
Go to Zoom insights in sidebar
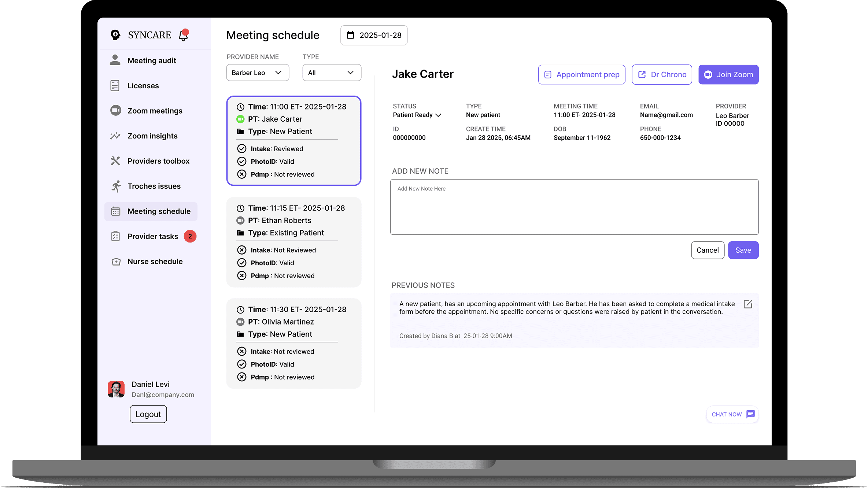pos(152,136)
